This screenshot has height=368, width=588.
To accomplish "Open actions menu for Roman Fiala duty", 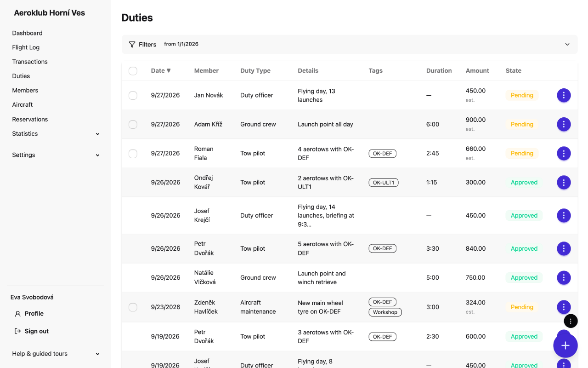I will click(564, 153).
